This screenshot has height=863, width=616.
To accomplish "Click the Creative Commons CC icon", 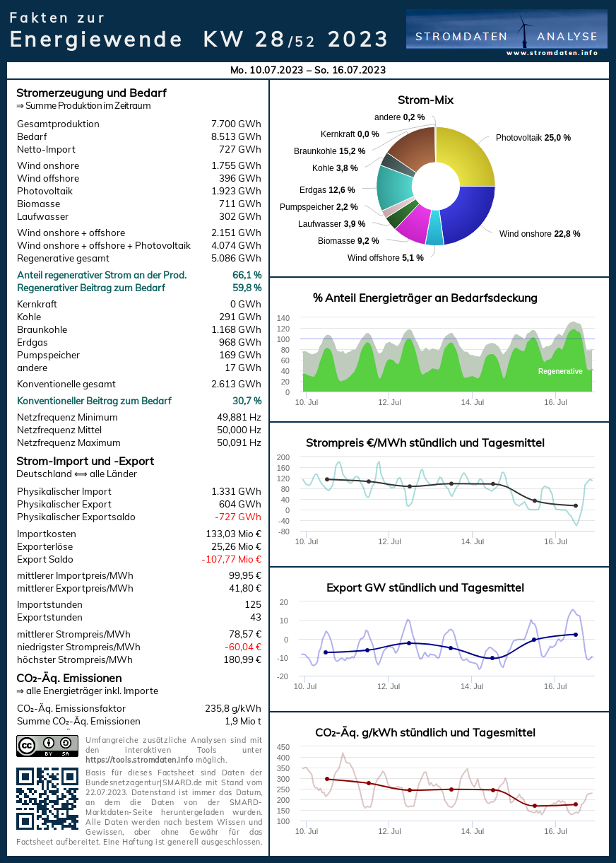I will click(27, 745).
